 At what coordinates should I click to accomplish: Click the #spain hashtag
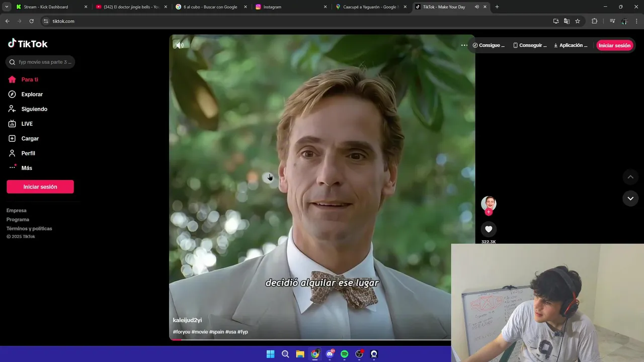[217, 332]
